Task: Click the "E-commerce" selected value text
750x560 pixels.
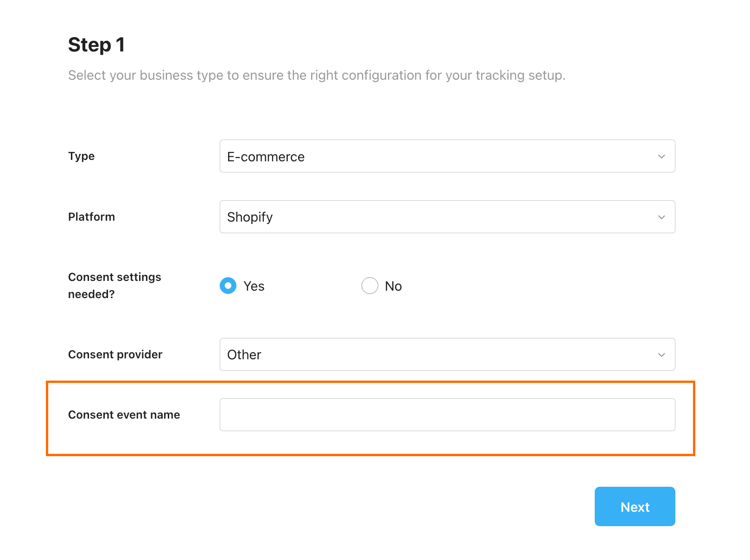Action: click(x=266, y=157)
